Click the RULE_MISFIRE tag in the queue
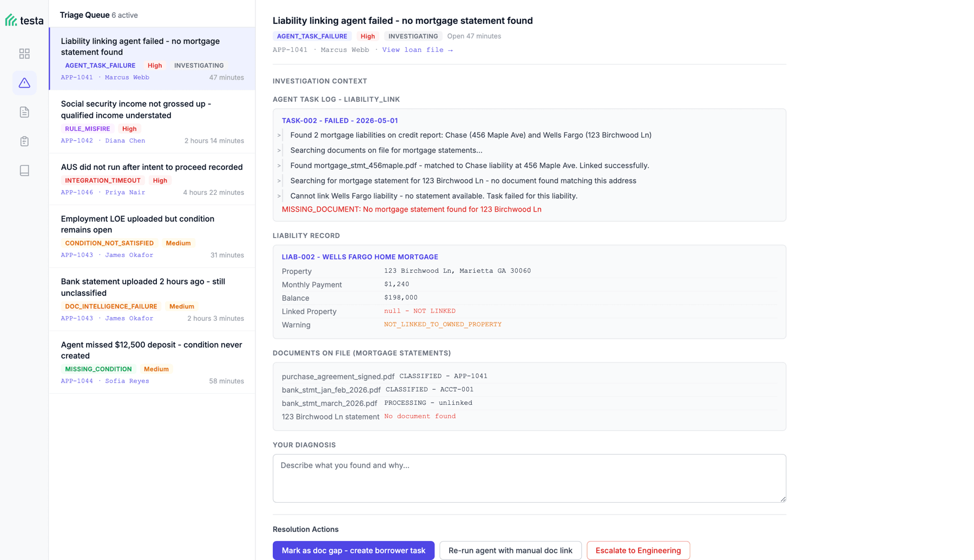The width and height of the screenshot is (974, 560). point(87,129)
